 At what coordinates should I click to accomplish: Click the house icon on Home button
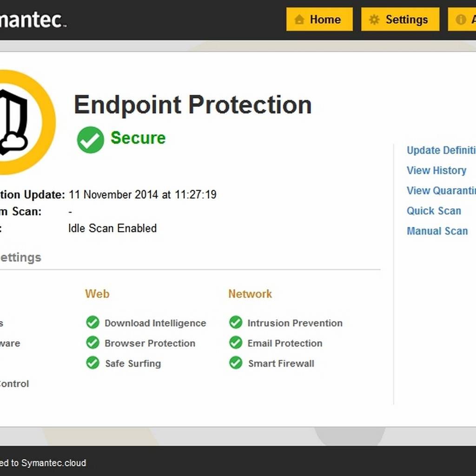point(299,20)
